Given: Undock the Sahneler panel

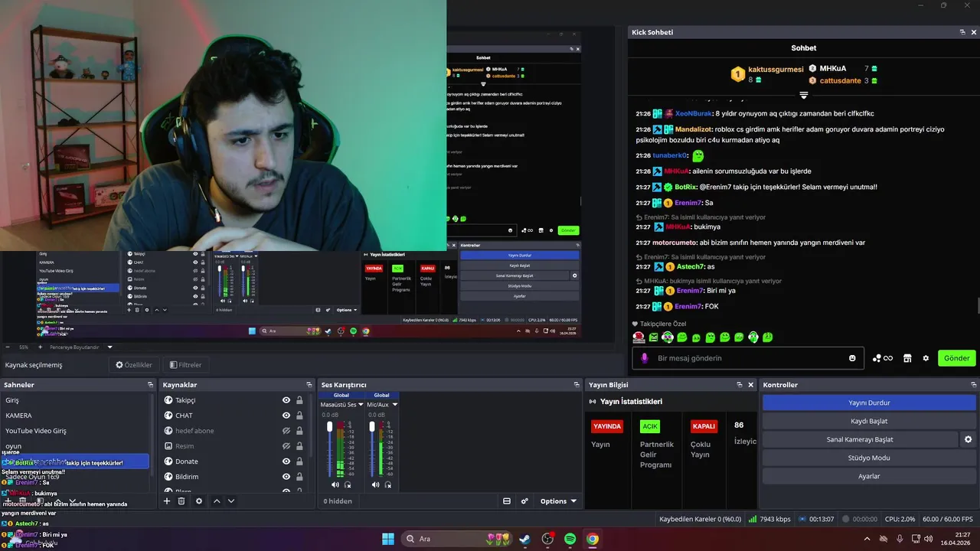Looking at the screenshot, I should (x=151, y=385).
